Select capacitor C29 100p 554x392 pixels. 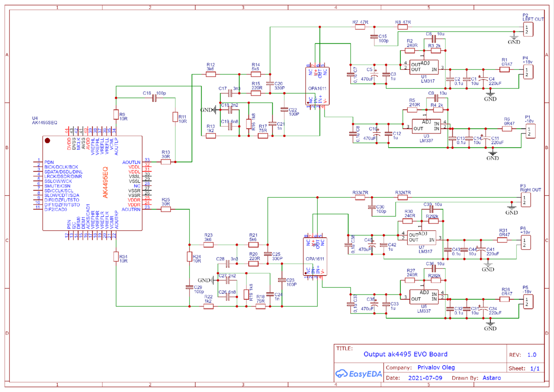189,287
